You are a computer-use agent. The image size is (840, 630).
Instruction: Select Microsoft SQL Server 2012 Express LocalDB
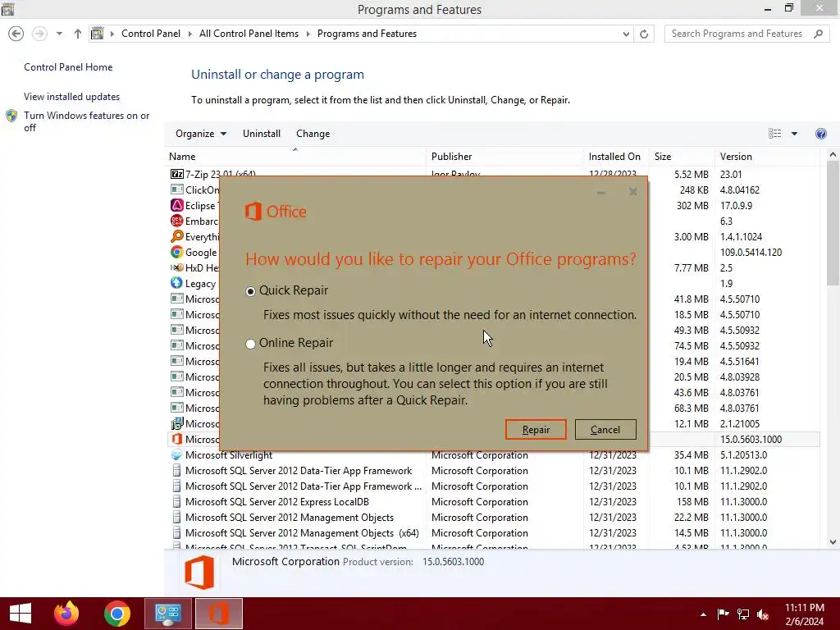[277, 502]
